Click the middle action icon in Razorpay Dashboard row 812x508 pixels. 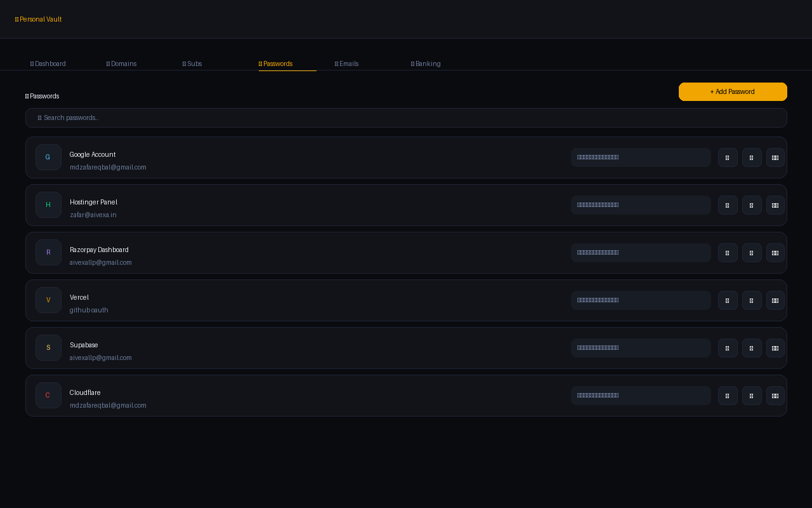pos(752,253)
